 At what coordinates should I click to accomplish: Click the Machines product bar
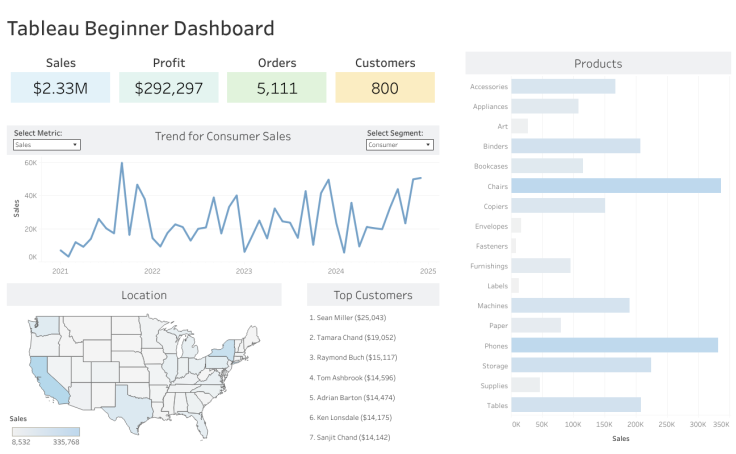click(570, 305)
